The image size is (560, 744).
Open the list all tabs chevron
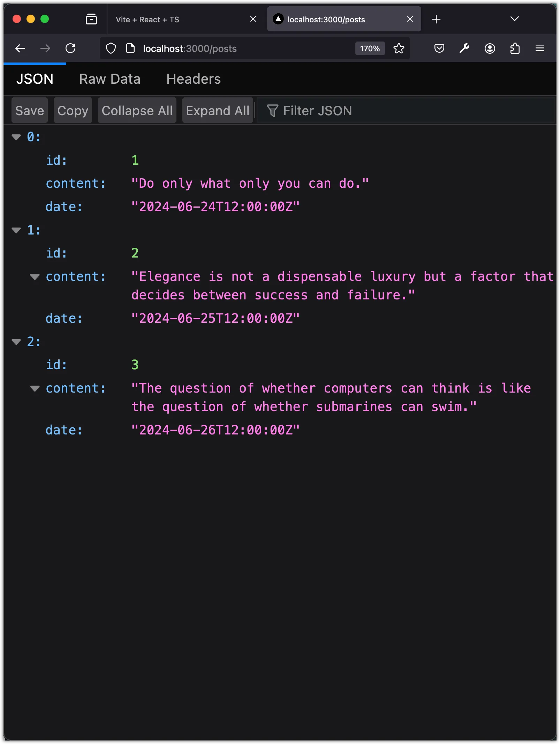[515, 19]
